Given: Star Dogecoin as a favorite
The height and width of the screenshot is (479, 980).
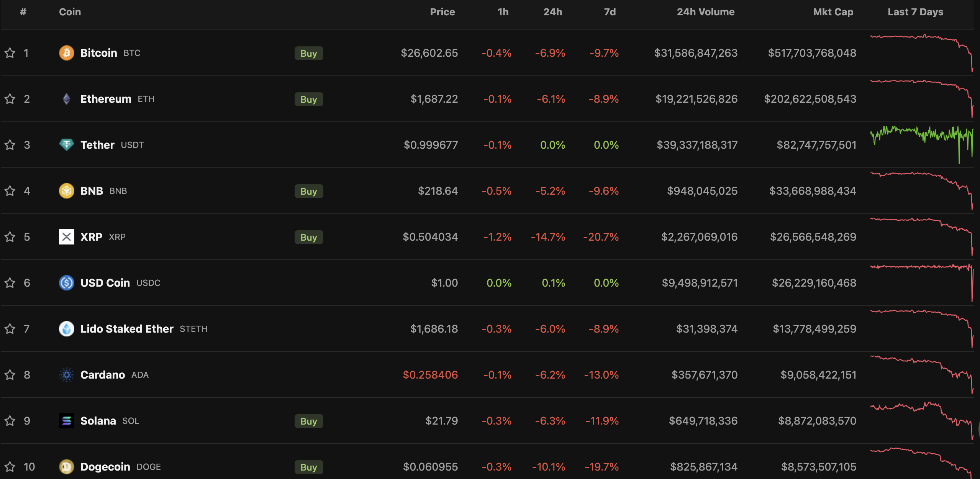Looking at the screenshot, I should pyautogui.click(x=10, y=467).
